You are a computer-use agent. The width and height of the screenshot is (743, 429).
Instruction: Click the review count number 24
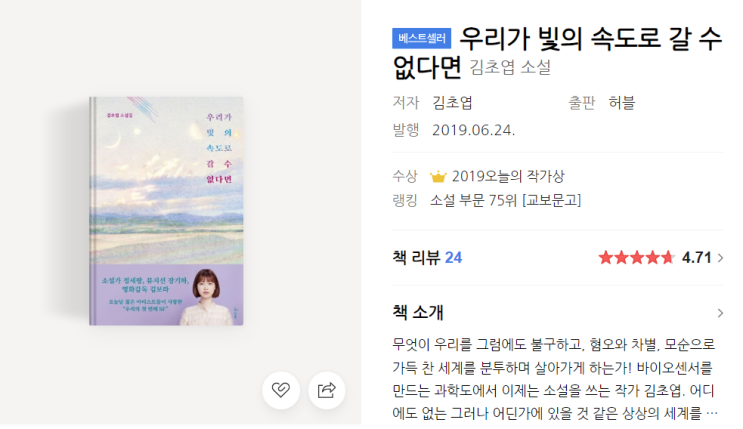pyautogui.click(x=453, y=257)
